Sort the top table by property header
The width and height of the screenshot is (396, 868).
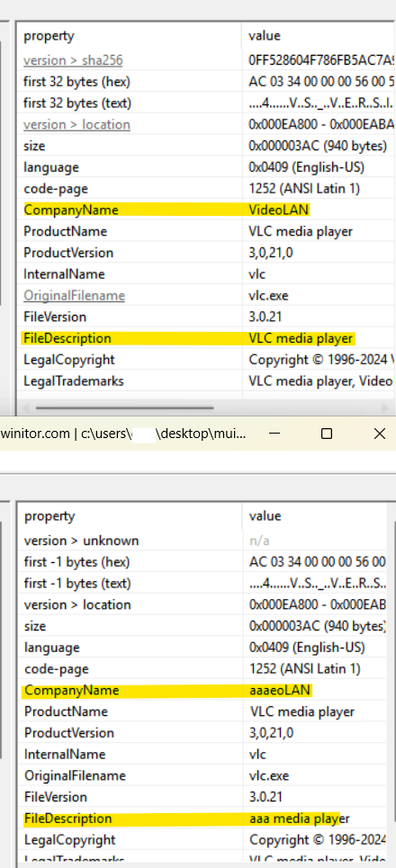(x=130, y=36)
